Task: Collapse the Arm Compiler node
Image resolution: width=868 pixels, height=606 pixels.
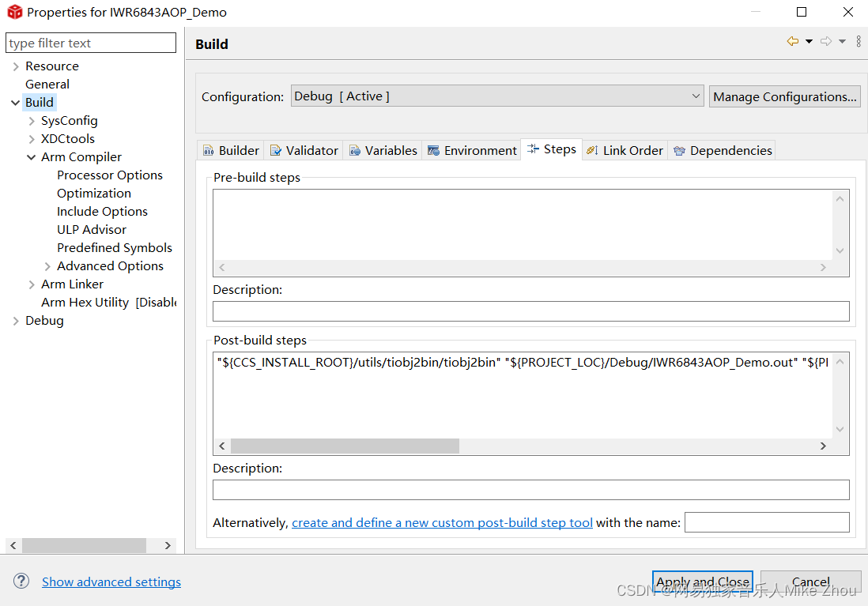Action: point(32,157)
